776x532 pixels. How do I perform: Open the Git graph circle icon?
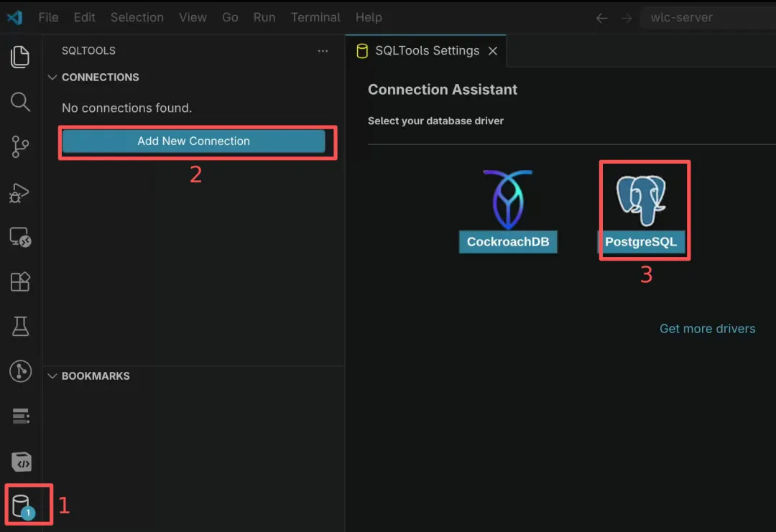20,371
